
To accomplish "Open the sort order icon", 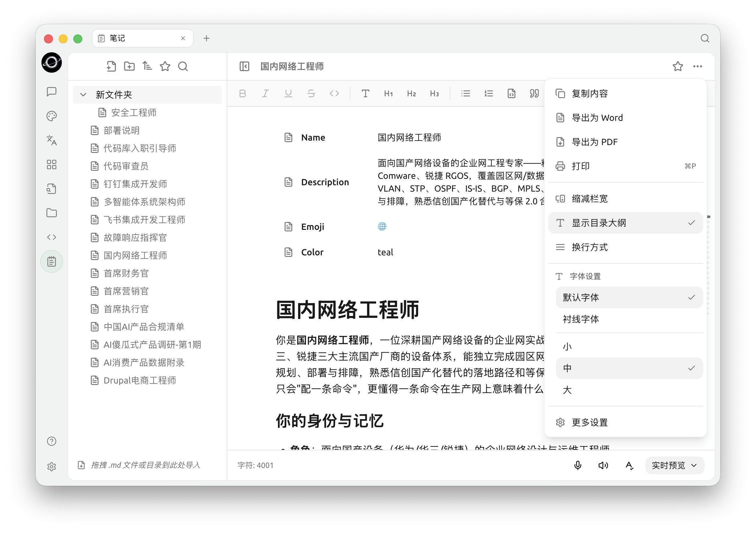I will [147, 66].
